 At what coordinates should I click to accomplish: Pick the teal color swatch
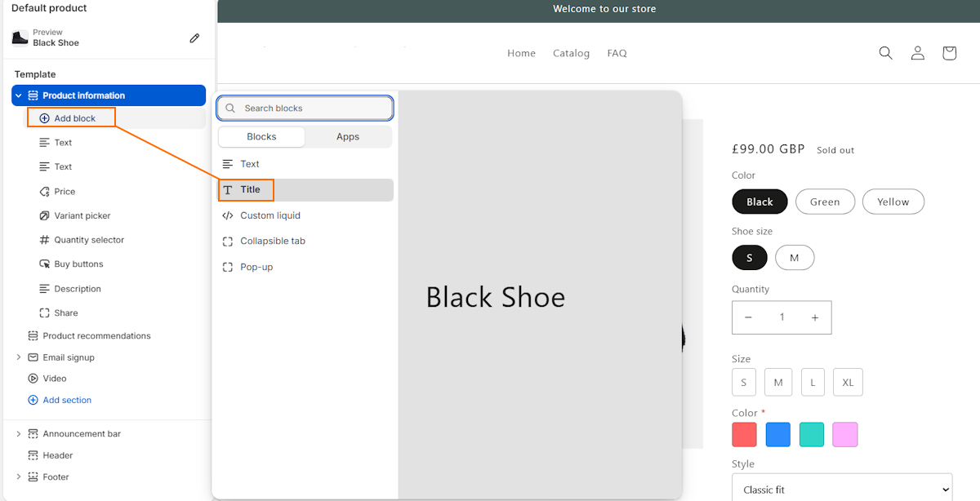812,434
